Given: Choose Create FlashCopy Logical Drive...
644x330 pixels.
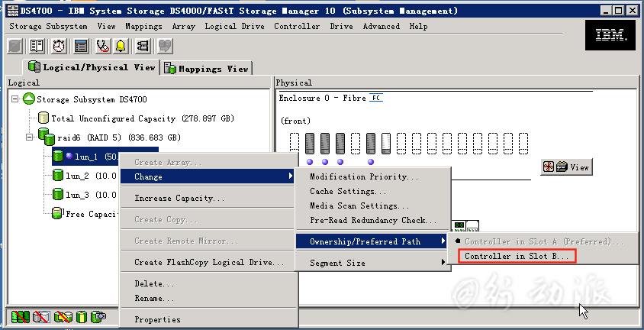Looking at the screenshot, I should [208, 262].
